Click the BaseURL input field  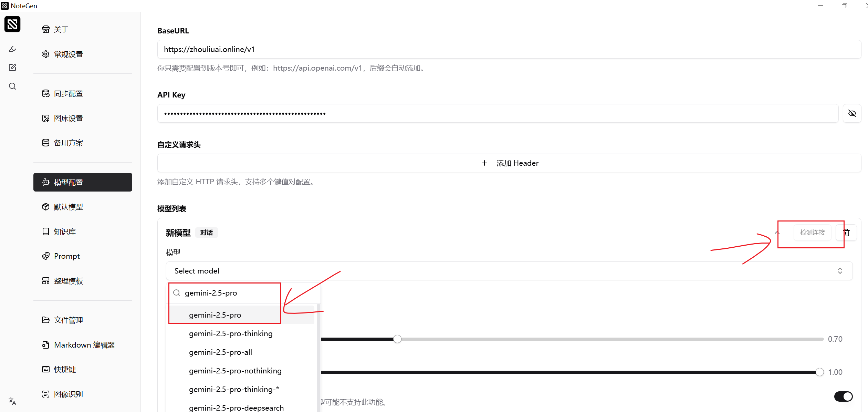(x=509, y=49)
